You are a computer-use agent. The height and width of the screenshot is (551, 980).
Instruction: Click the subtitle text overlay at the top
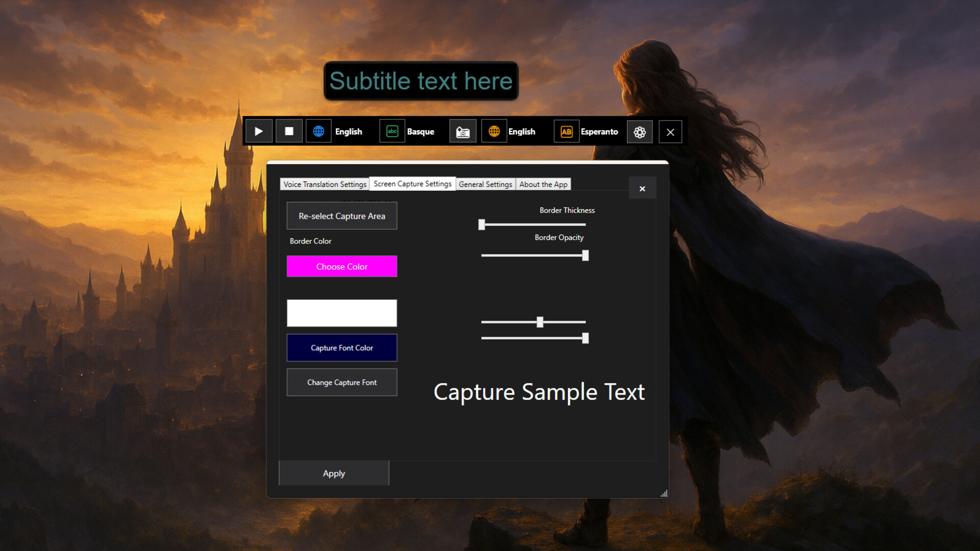(420, 81)
